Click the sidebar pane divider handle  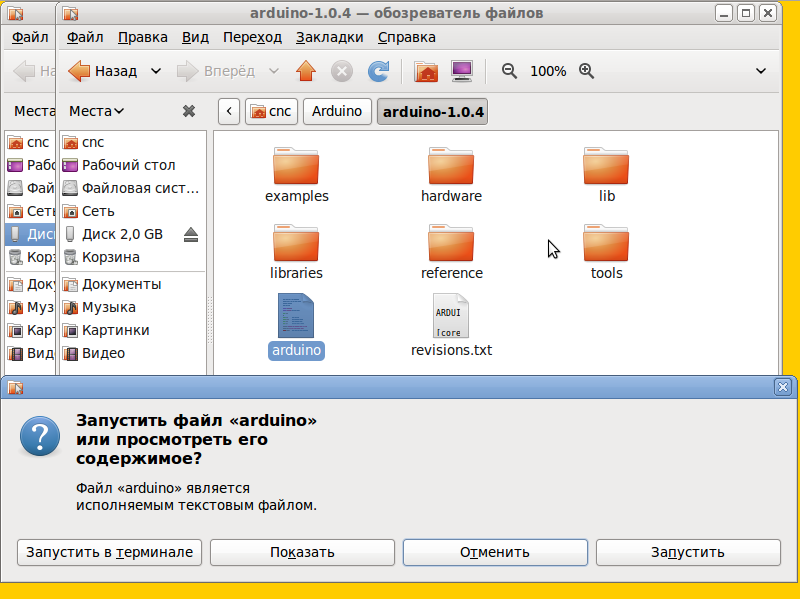tap(210, 320)
